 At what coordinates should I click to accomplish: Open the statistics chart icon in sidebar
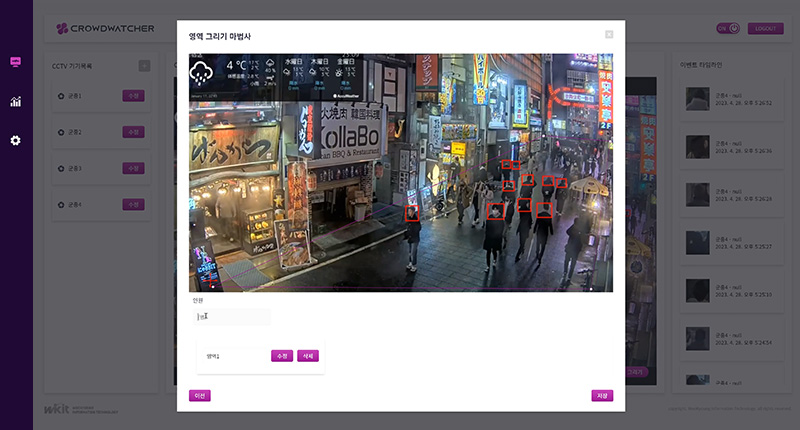point(16,102)
